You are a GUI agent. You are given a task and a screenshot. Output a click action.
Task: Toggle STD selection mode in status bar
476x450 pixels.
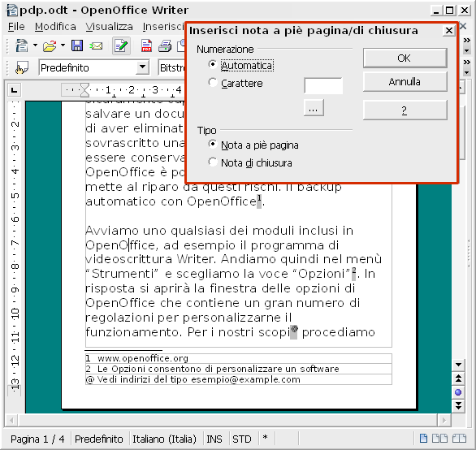241,439
